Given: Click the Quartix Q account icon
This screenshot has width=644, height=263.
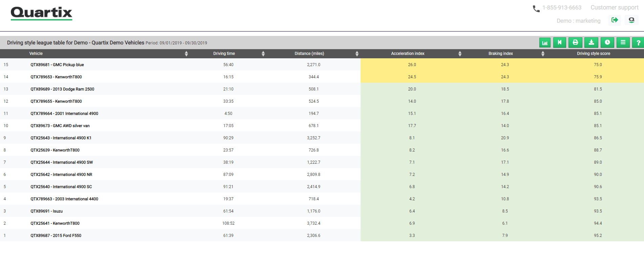Looking at the screenshot, I should coord(631,20).
